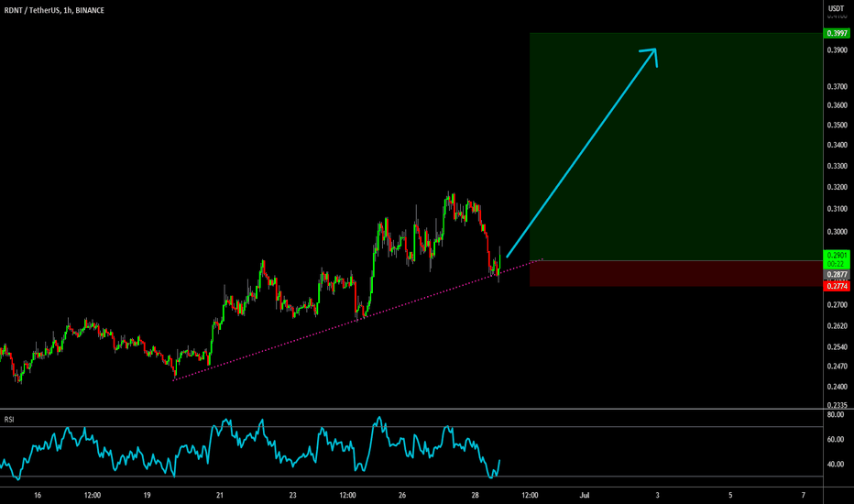Viewport: 854px width, 504px height.
Task: Click the 5 date label on time axis
Action: (x=730, y=495)
